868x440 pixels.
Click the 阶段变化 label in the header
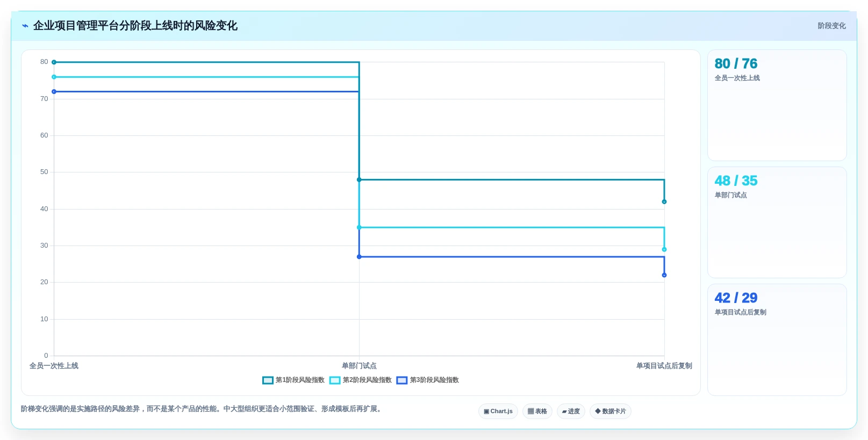point(831,26)
